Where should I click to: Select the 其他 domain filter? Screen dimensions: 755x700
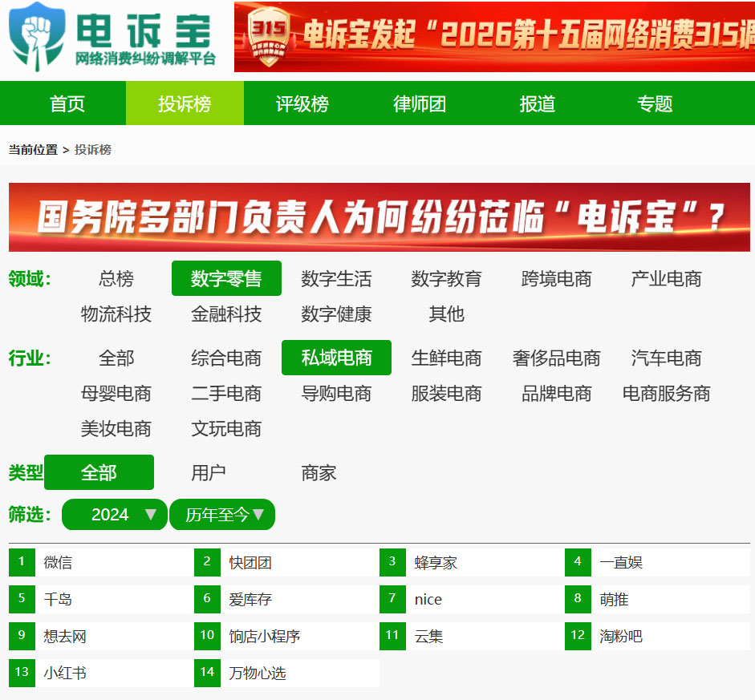pos(446,314)
